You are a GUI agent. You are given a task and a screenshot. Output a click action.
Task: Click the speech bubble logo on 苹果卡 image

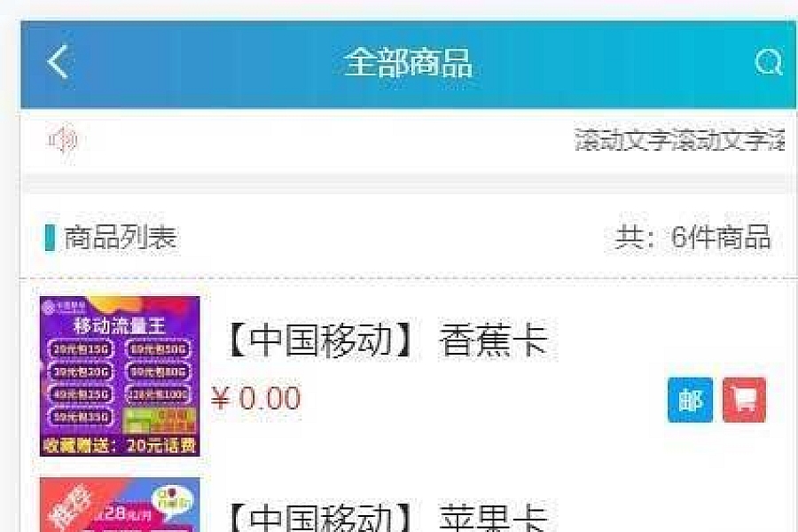(x=173, y=502)
